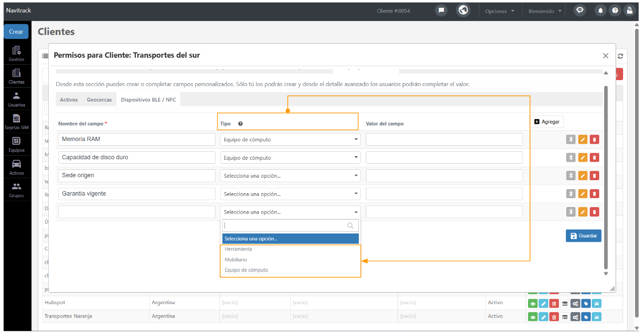Image resolution: width=644 pixels, height=335 pixels.
Task: Open the Grupos section in sidebar
Action: coord(16,190)
